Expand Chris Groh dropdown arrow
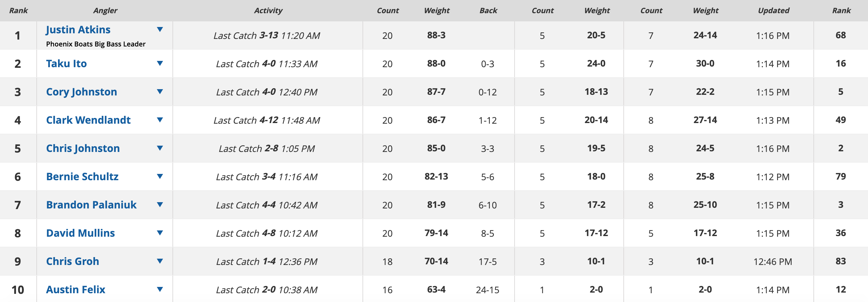Viewport: 868px width, 302px height. tap(160, 261)
